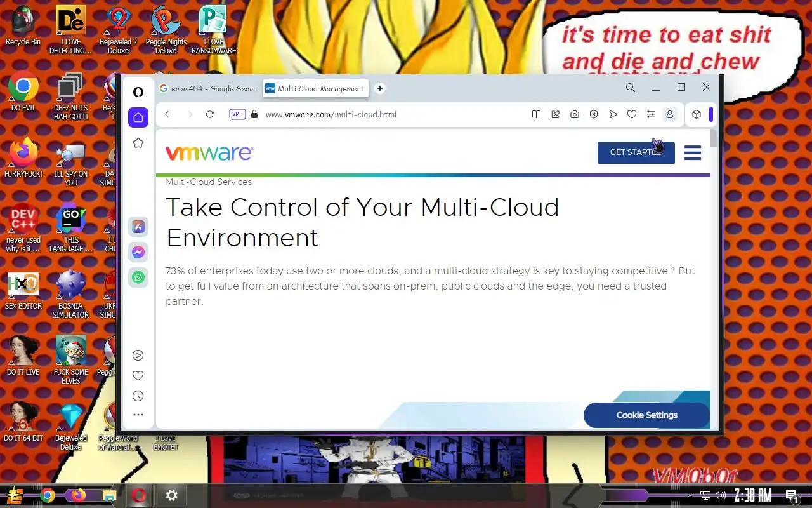Open the heart icon in Opera sidebar
This screenshot has width=812, height=508.
pyautogui.click(x=138, y=376)
